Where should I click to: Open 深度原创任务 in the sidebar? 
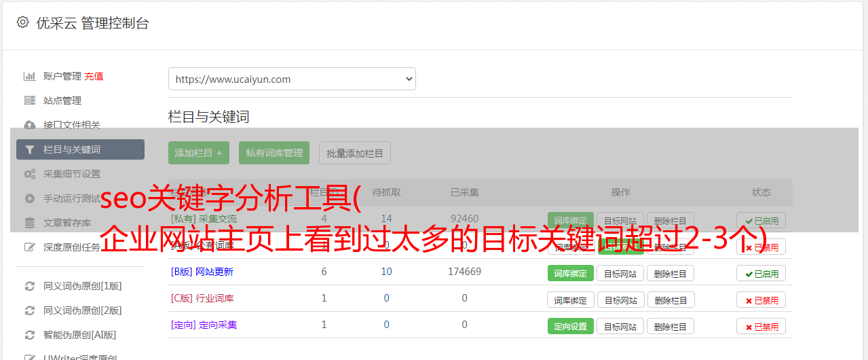[72, 247]
